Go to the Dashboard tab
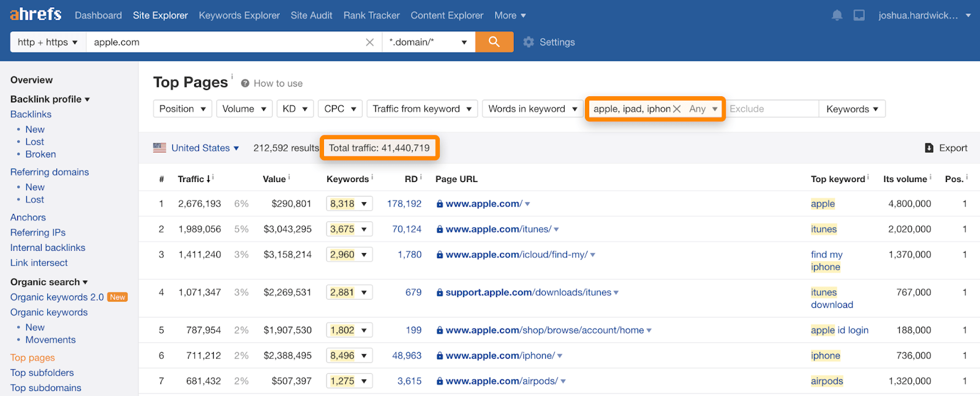This screenshot has width=980, height=396. click(99, 15)
